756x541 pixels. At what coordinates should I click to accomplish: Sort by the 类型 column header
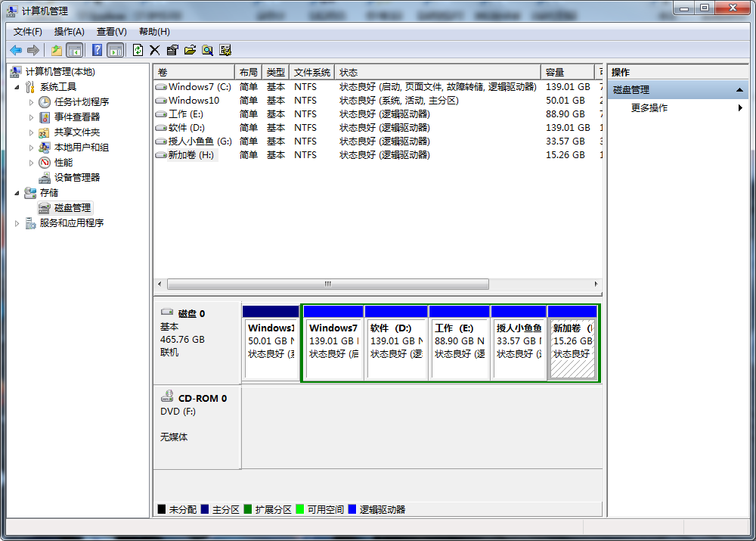coord(275,73)
